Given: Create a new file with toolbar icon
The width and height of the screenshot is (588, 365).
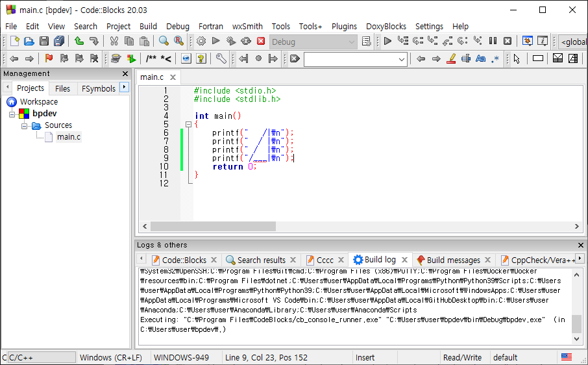Looking at the screenshot, I should 15,41.
